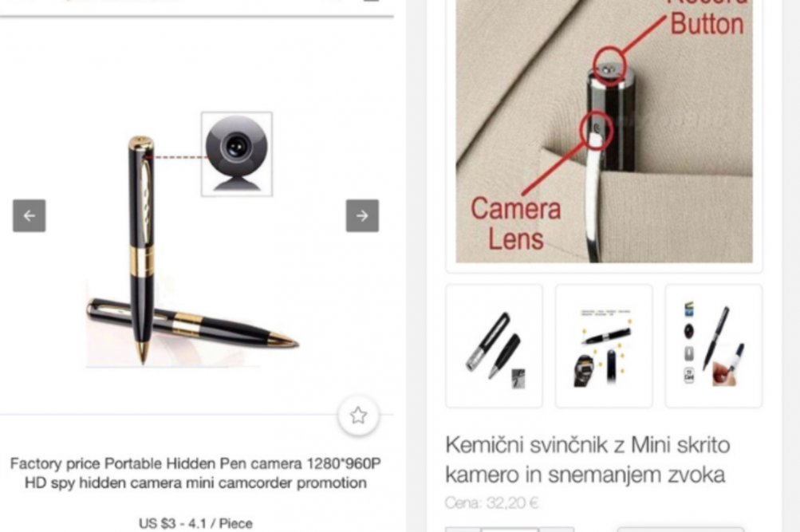Focus the quantity input box below price
The width and height of the screenshot is (800, 532).
click(x=509, y=530)
